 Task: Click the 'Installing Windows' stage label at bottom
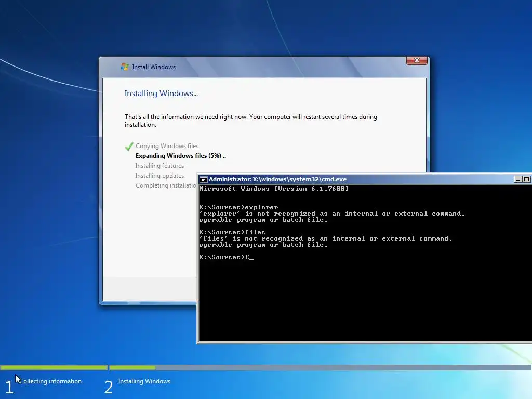(x=144, y=381)
